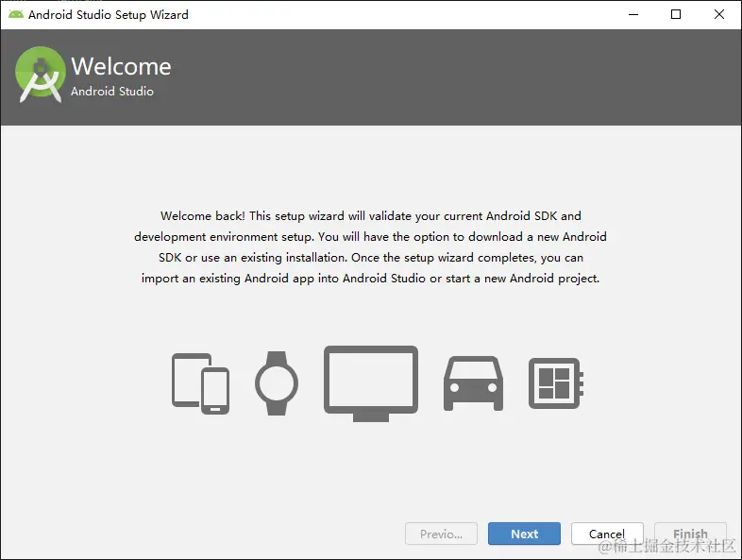The image size is (742, 560).
Task: Click the green Android title bar icon
Action: click(x=16, y=14)
